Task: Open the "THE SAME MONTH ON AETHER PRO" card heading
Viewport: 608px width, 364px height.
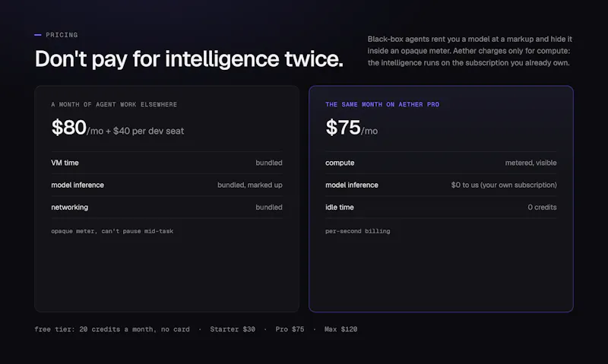Action: (382, 104)
